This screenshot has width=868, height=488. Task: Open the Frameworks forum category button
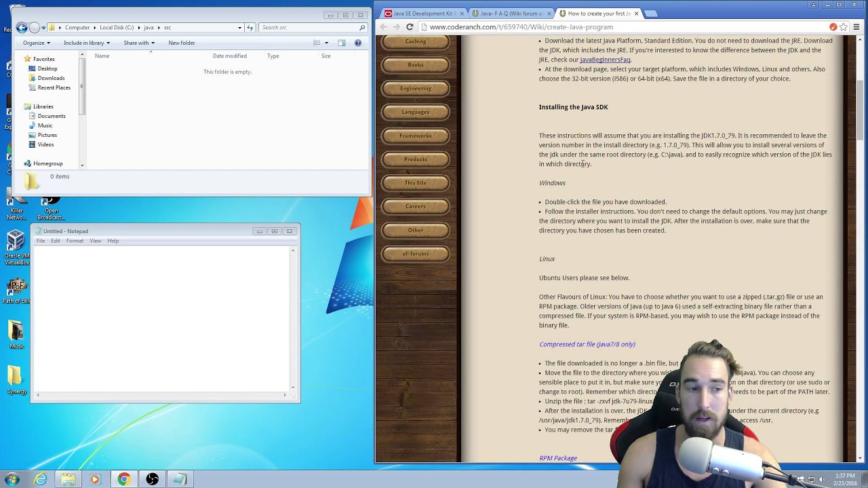416,136
